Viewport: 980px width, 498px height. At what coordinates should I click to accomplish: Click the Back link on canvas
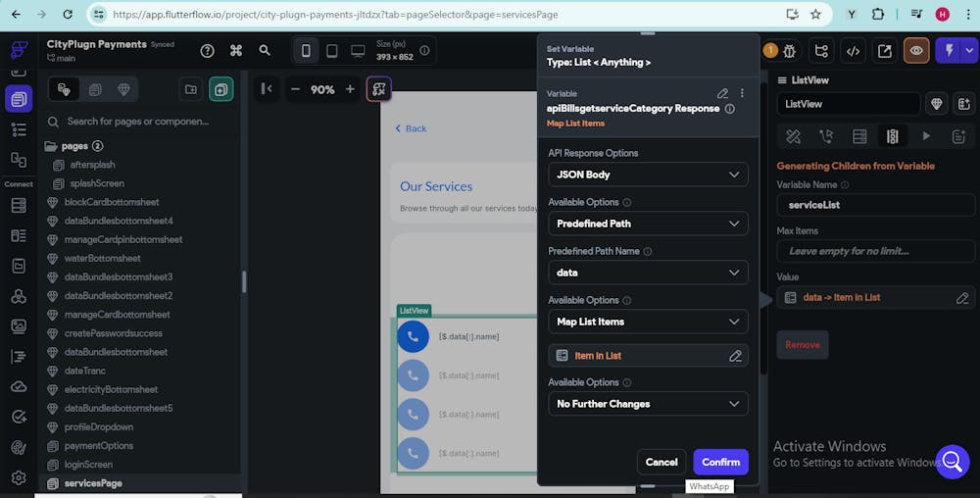tap(411, 128)
